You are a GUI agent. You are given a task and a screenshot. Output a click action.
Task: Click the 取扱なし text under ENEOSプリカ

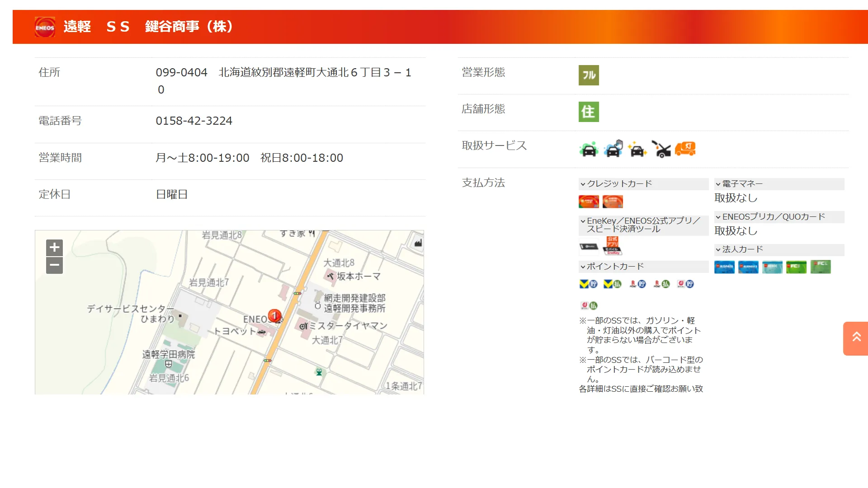tap(736, 231)
